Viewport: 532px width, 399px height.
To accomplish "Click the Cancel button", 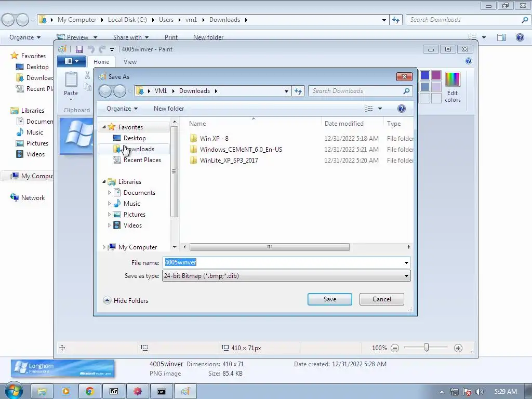I will (x=382, y=299).
